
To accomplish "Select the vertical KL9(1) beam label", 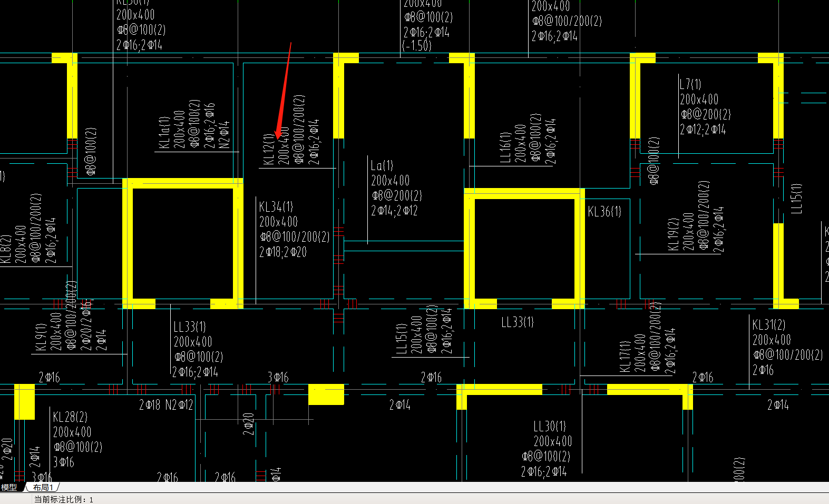I will (x=41, y=337).
